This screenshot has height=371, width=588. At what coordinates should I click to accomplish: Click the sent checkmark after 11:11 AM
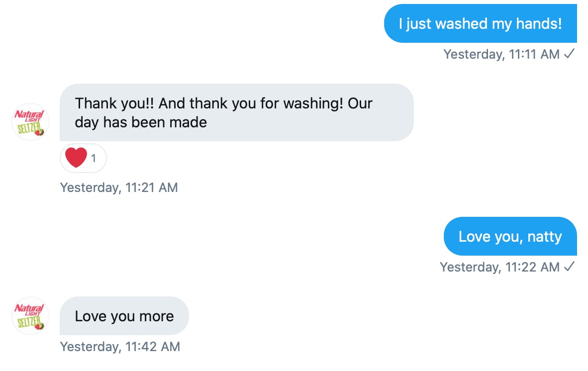pos(570,54)
